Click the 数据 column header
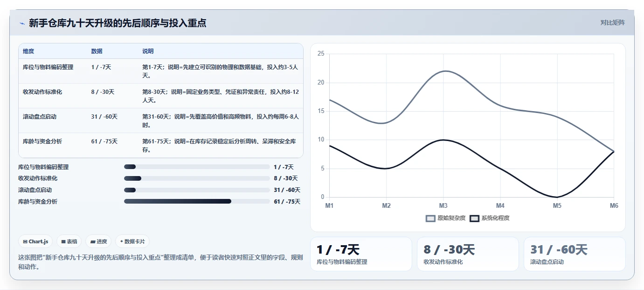644x290 pixels. [x=97, y=51]
